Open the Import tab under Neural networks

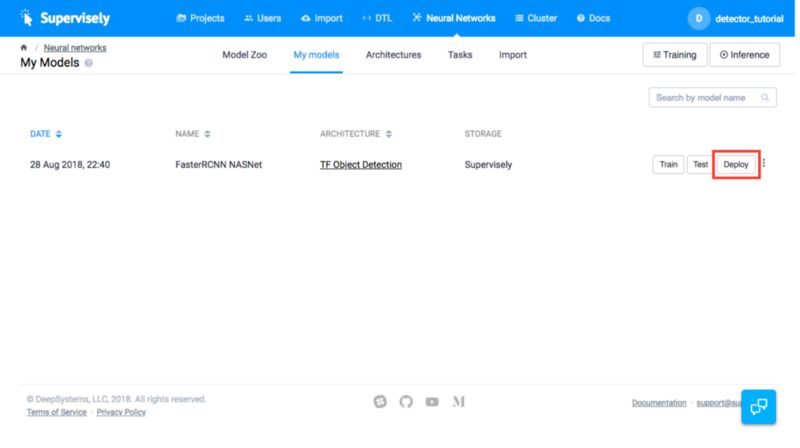pyautogui.click(x=513, y=55)
